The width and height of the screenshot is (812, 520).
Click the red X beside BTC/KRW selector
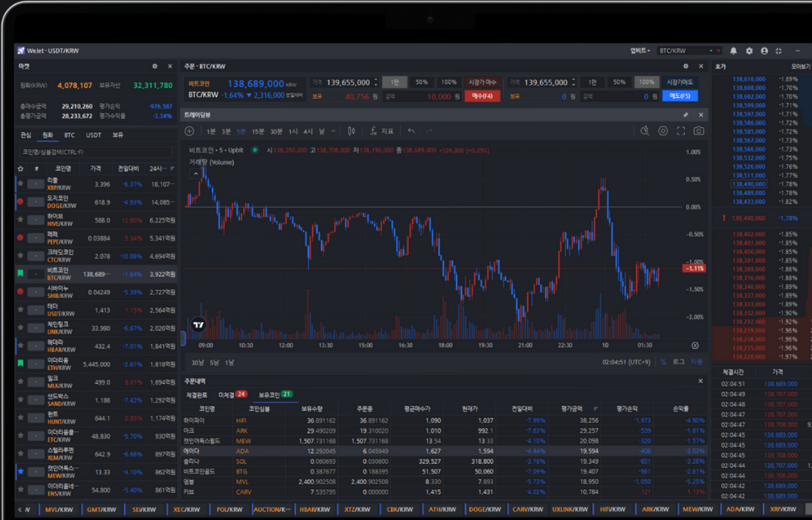pyautogui.click(x=718, y=51)
